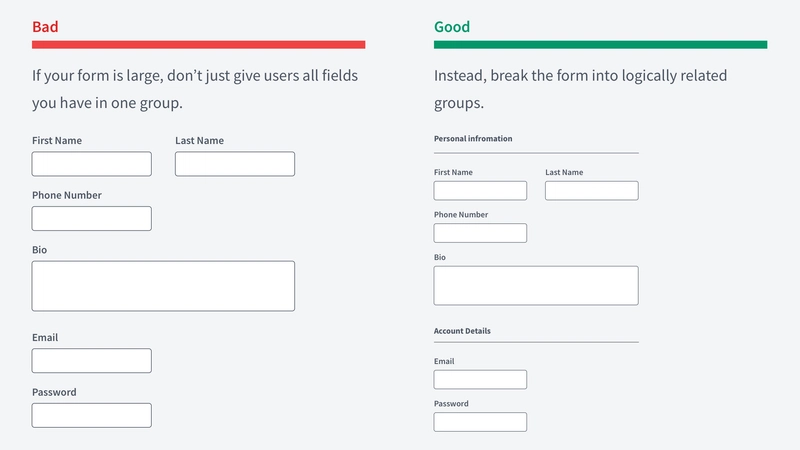Click the Account Details section header
The image size is (800, 450).
point(462,331)
